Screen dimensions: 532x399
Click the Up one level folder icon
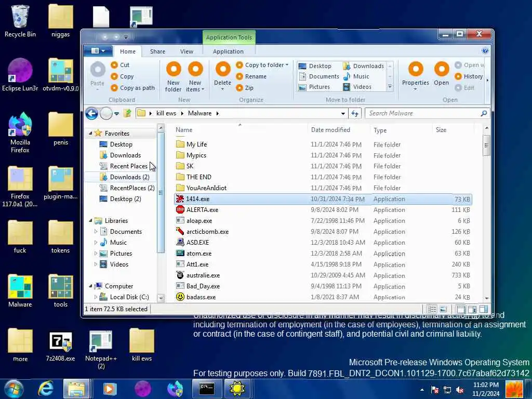[x=127, y=113]
